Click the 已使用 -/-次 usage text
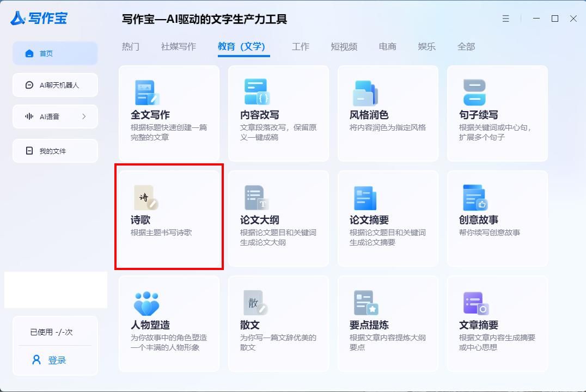 [51, 332]
